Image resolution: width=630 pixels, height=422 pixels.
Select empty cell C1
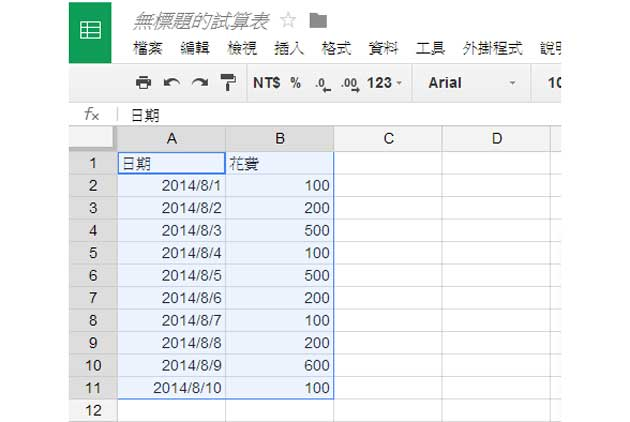[388, 163]
